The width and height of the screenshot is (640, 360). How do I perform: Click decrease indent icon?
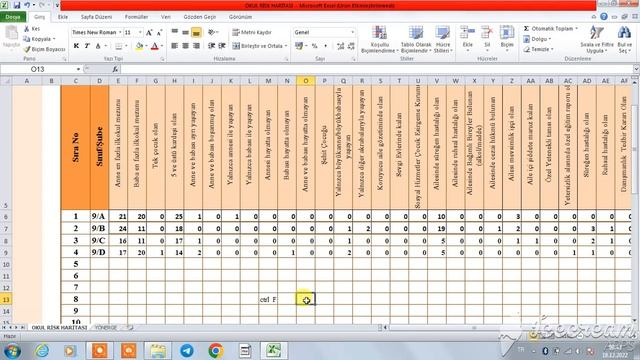click(211, 46)
